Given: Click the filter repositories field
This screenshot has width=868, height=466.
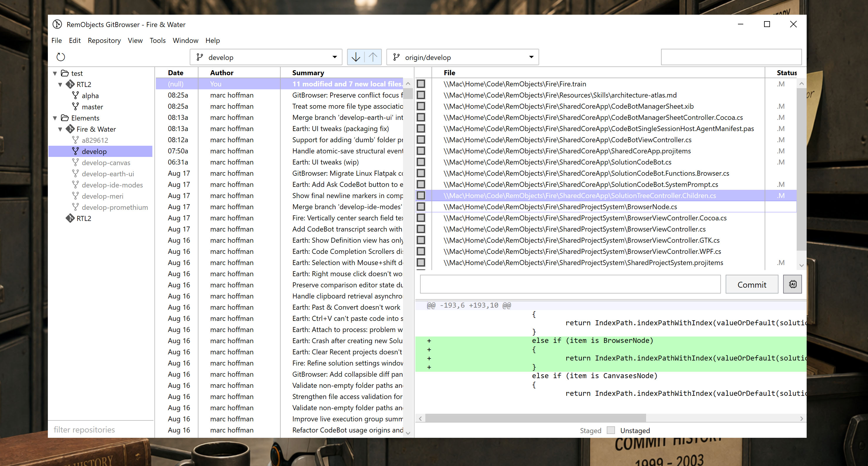Looking at the screenshot, I should point(101,429).
